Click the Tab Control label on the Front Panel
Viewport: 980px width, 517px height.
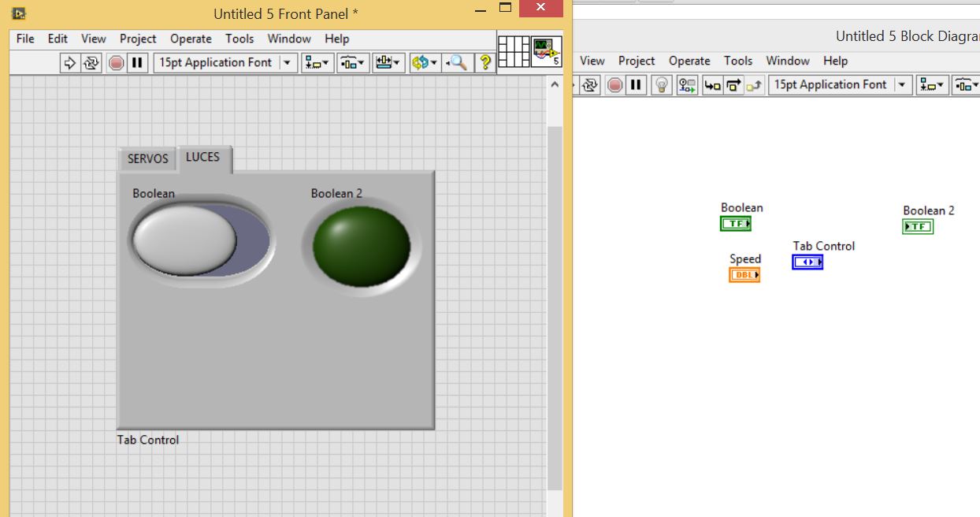click(148, 440)
